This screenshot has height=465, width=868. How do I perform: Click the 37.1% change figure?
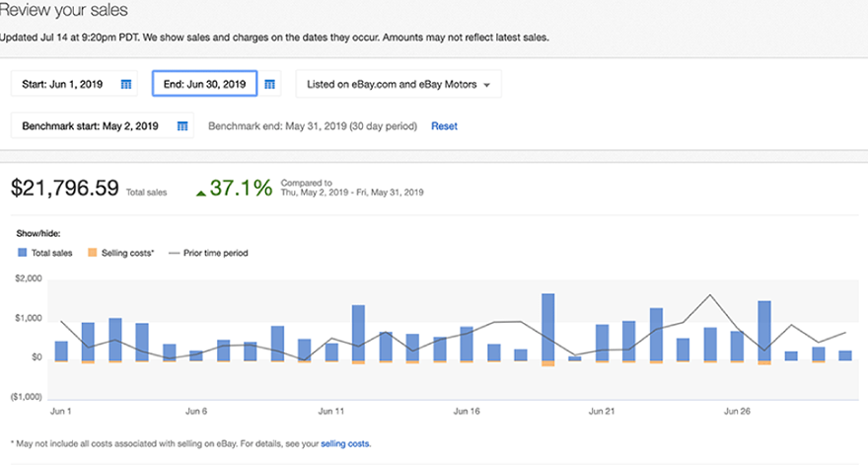(241, 188)
